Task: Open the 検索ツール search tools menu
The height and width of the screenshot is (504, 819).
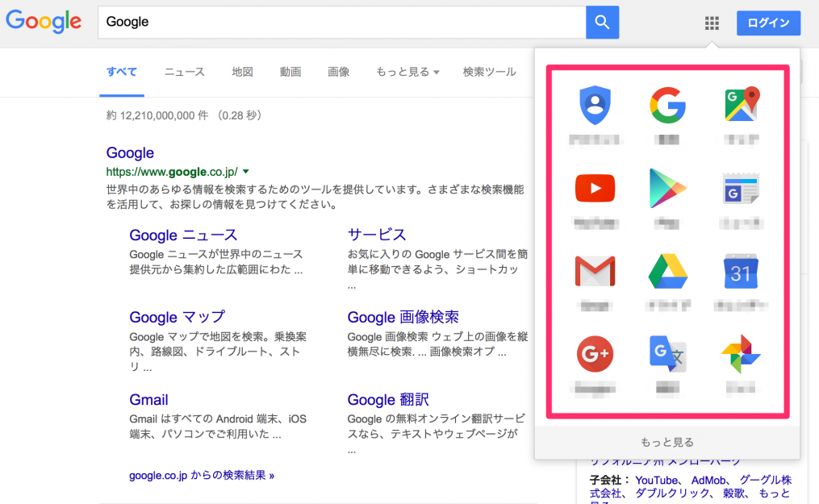Action: tap(490, 72)
